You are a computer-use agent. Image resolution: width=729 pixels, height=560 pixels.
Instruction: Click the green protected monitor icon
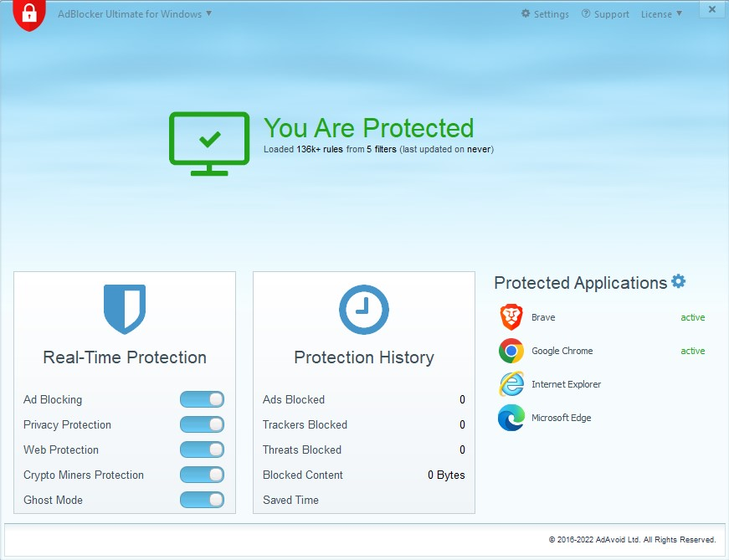coord(209,144)
